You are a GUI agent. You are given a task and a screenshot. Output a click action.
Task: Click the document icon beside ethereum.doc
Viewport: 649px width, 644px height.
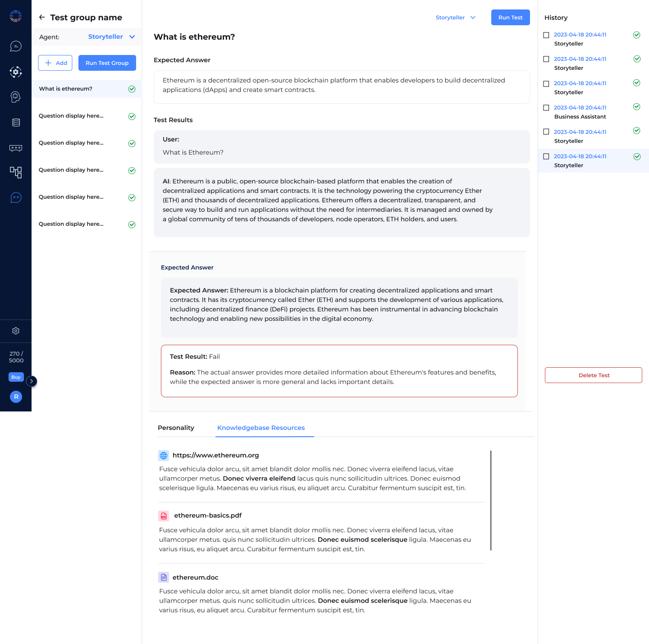pos(164,577)
